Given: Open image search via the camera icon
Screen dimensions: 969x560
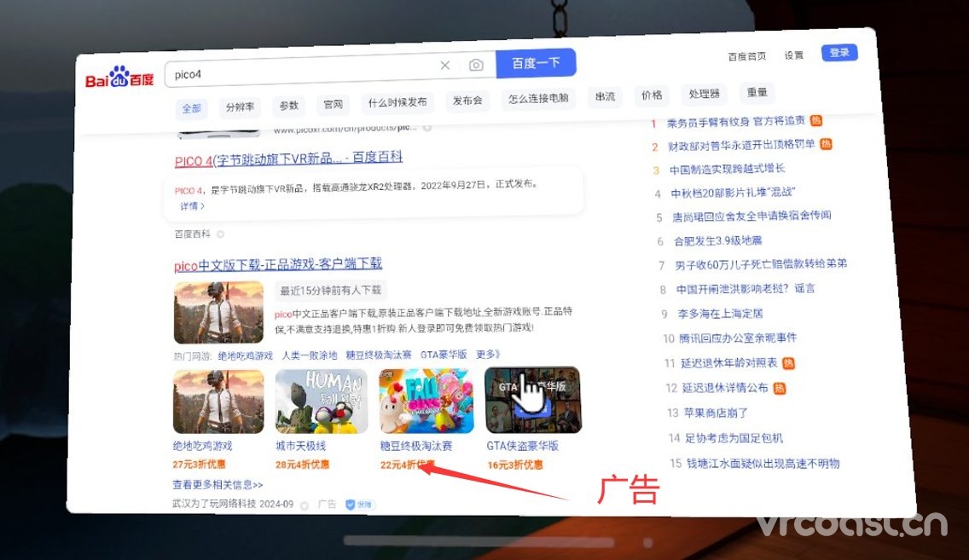Looking at the screenshot, I should (476, 65).
